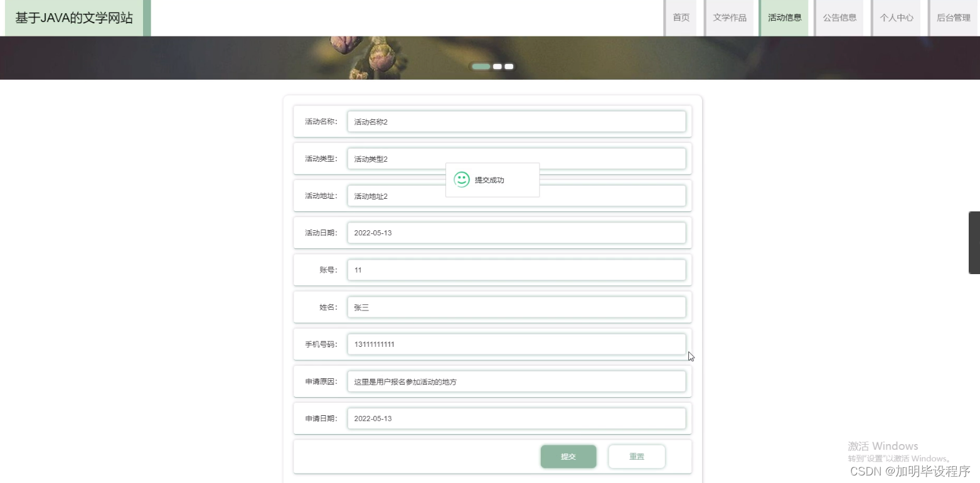Click the dark scrollbar on the right edge
Viewport: 980px width, 483px height.
point(974,243)
